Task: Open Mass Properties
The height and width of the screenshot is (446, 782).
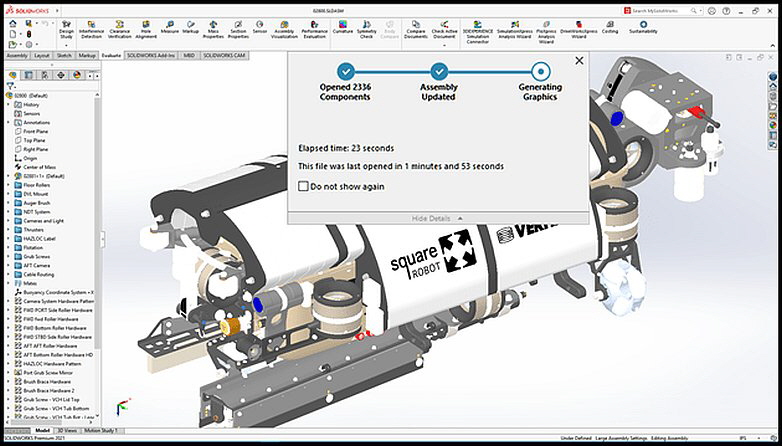Action: click(213, 29)
